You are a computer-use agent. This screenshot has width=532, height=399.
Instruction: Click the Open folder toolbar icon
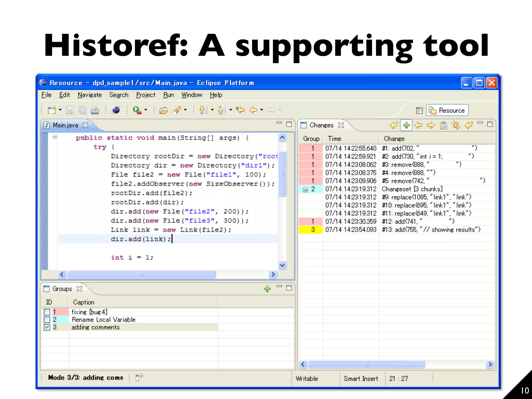coord(163,110)
